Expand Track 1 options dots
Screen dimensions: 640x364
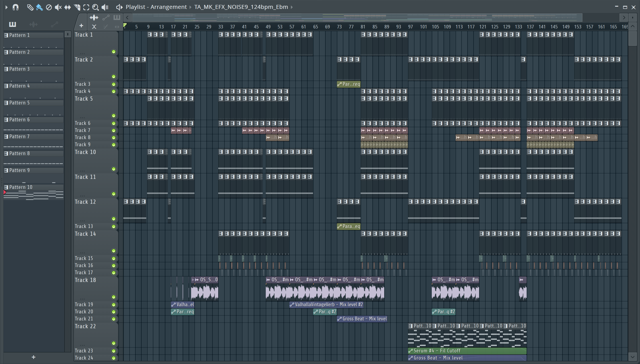click(82, 54)
